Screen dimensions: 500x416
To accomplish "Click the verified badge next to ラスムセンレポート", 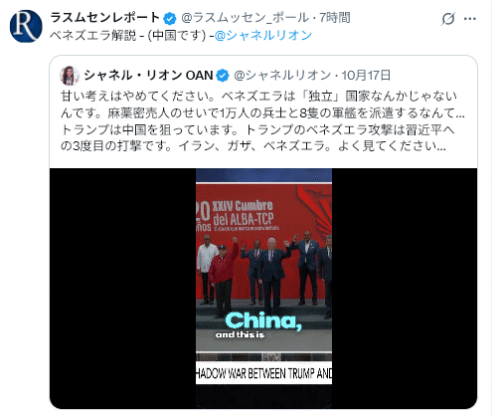I will [x=170, y=18].
